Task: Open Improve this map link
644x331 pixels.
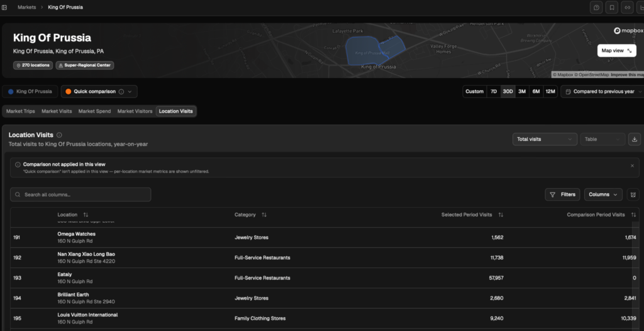Action: (627, 75)
